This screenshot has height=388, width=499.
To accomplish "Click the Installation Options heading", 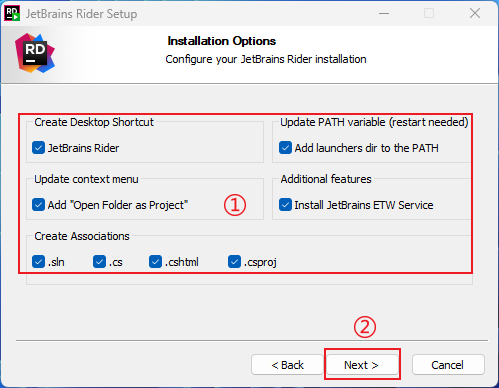I will (222, 41).
